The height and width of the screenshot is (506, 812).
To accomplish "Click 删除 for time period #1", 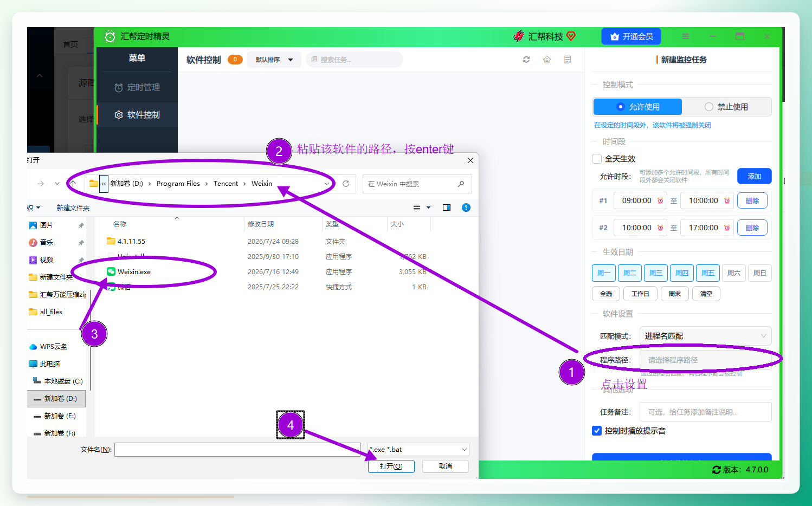I will [752, 200].
